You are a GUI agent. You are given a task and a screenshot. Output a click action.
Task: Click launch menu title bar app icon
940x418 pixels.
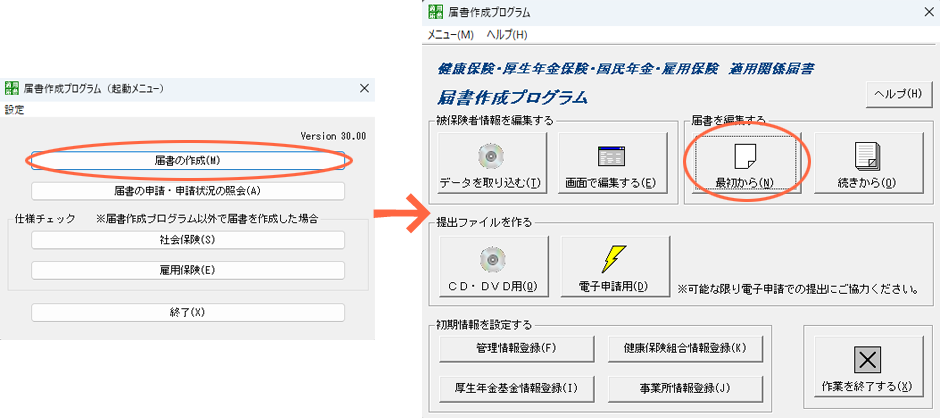[x=11, y=89]
